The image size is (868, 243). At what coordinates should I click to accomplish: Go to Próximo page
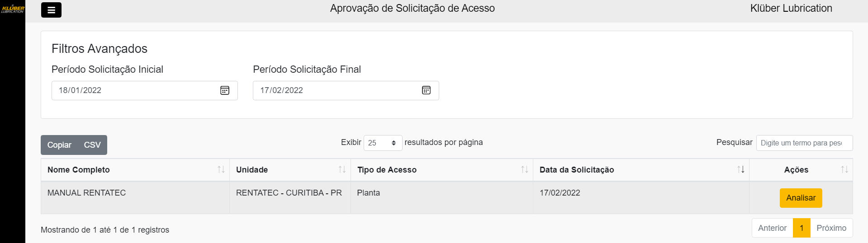831,228
